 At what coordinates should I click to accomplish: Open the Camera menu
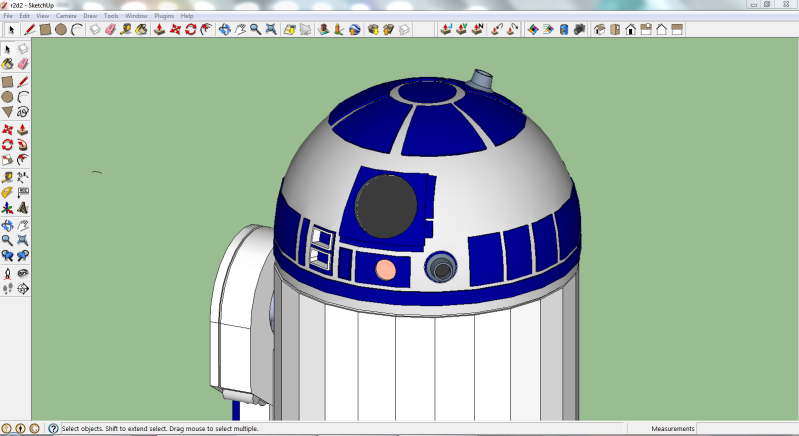pyautogui.click(x=66, y=16)
